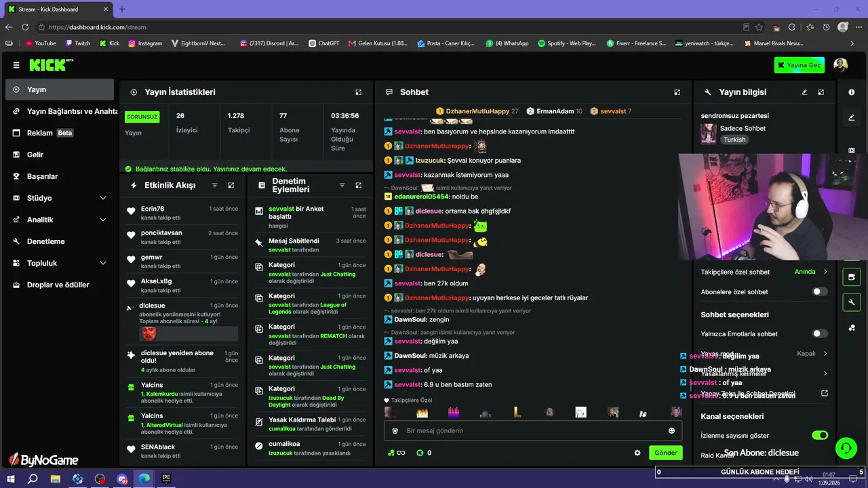
Task: Open filter options in Denetim Eylemleri panel
Action: tap(342, 185)
